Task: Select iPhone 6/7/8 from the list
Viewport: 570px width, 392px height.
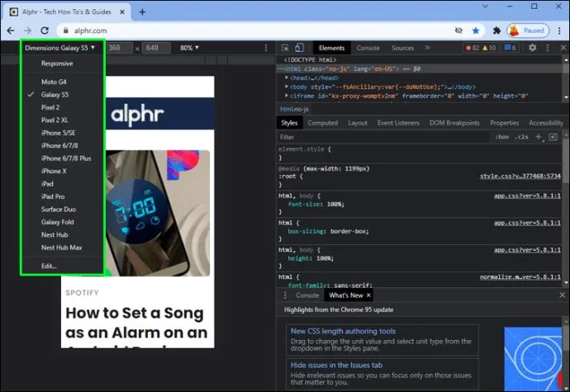Action: click(x=59, y=145)
